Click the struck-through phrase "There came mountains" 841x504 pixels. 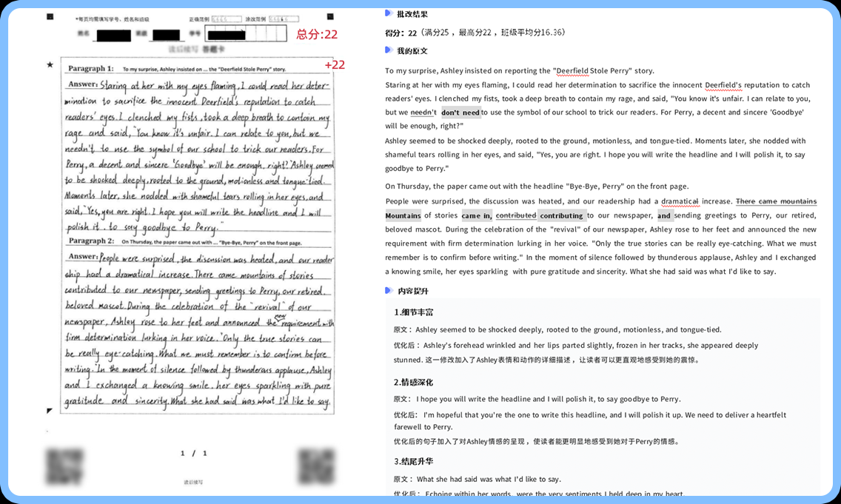(776, 201)
